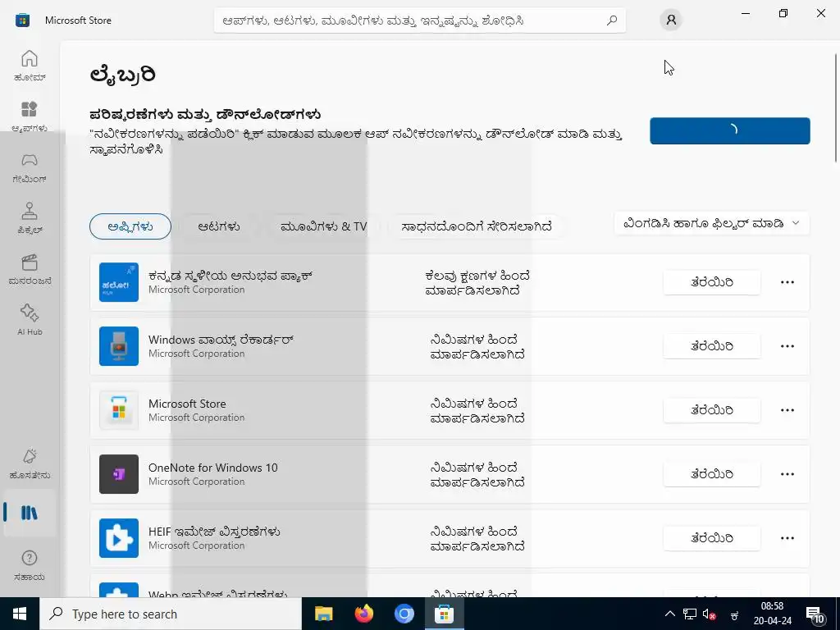The height and width of the screenshot is (630, 840).
Task: Click the Windows Voice Recorder title text
Action: click(221, 340)
